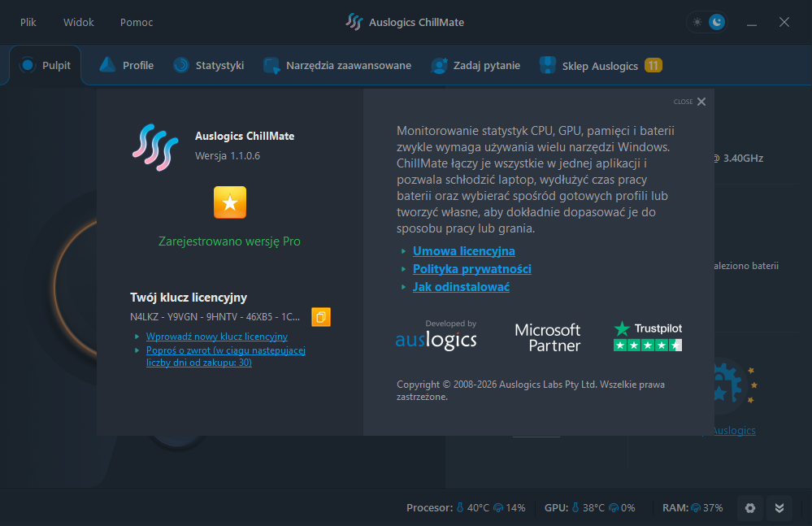Click the Zadaj pytanie person icon
The height and width of the screenshot is (526, 812).
(439, 66)
